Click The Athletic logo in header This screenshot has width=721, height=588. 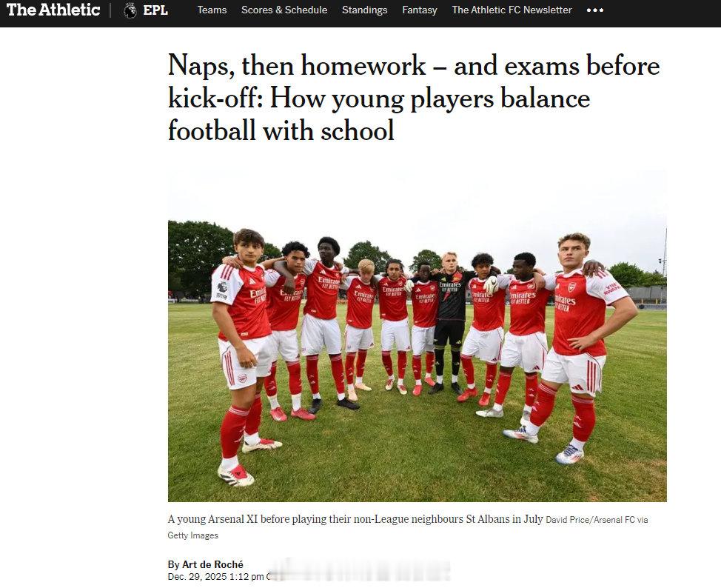point(53,10)
